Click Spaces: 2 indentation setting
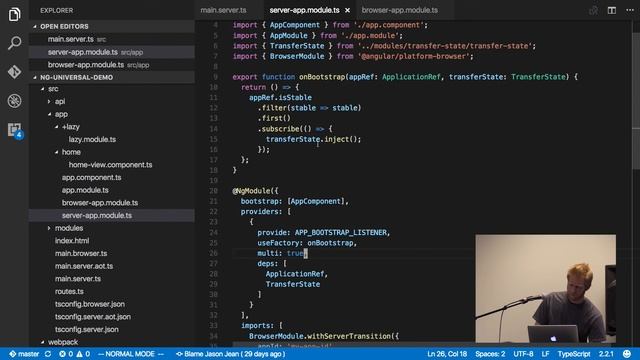The width and height of the screenshot is (640, 360). click(490, 354)
